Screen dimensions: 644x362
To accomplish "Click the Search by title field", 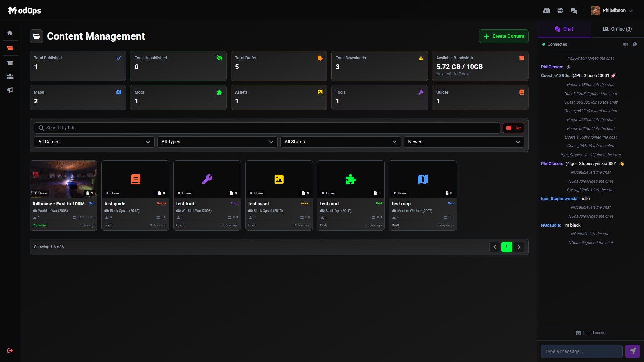I will 267,128.
